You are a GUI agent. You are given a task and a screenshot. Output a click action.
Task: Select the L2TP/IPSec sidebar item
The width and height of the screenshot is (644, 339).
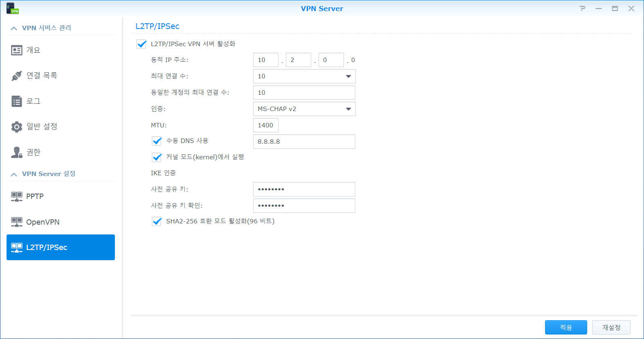(x=61, y=247)
